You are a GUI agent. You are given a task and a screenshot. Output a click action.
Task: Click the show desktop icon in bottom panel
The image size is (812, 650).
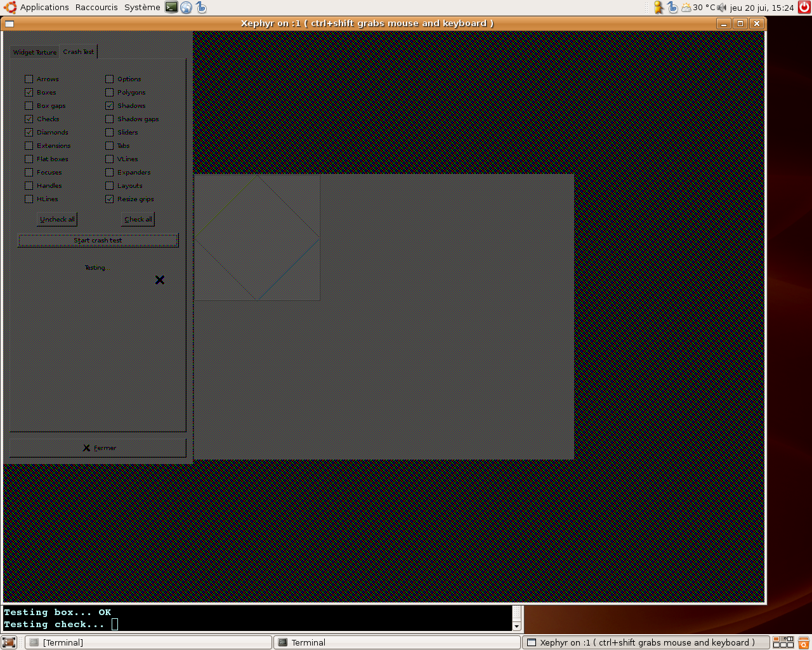tap(9, 642)
